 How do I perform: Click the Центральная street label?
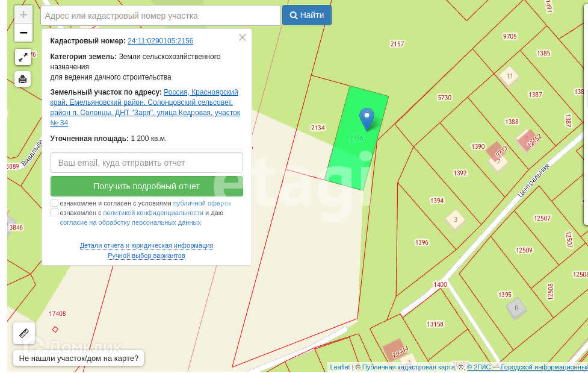[533, 181]
